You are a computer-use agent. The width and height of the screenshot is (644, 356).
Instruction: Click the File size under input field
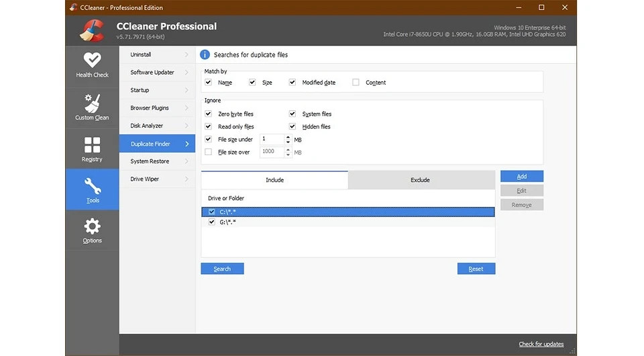271,139
